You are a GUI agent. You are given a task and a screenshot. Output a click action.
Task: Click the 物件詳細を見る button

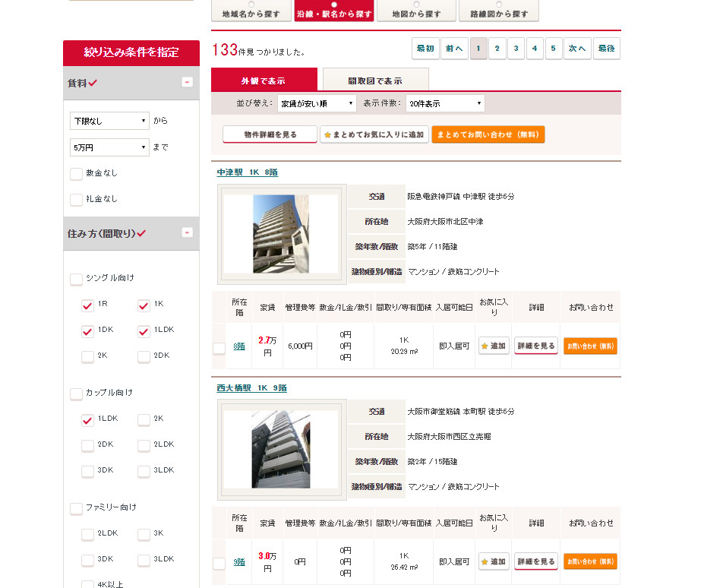pos(270,134)
